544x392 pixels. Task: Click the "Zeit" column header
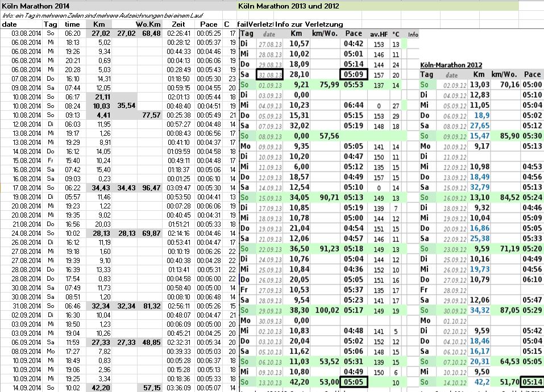pyautogui.click(x=178, y=24)
